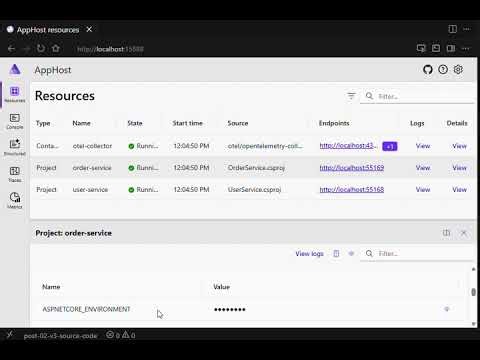Click the details panel copy icon
Screen dimensions: 480x360
336,254
